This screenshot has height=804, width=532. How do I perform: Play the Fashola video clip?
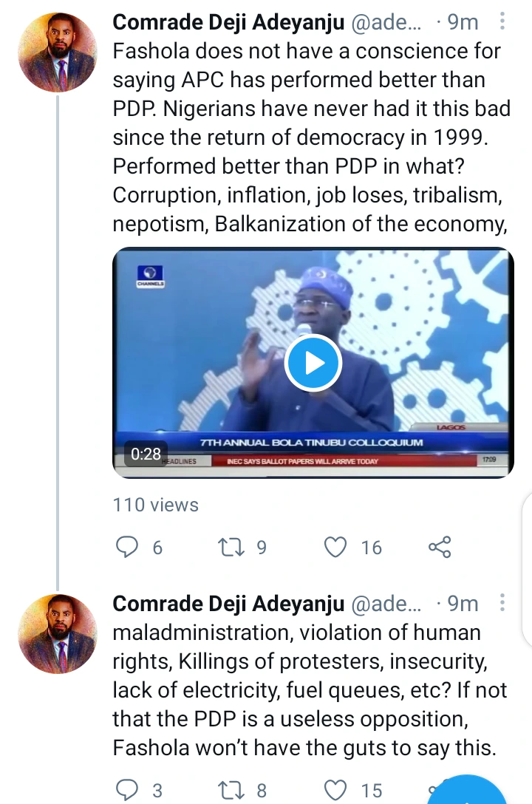(313, 363)
